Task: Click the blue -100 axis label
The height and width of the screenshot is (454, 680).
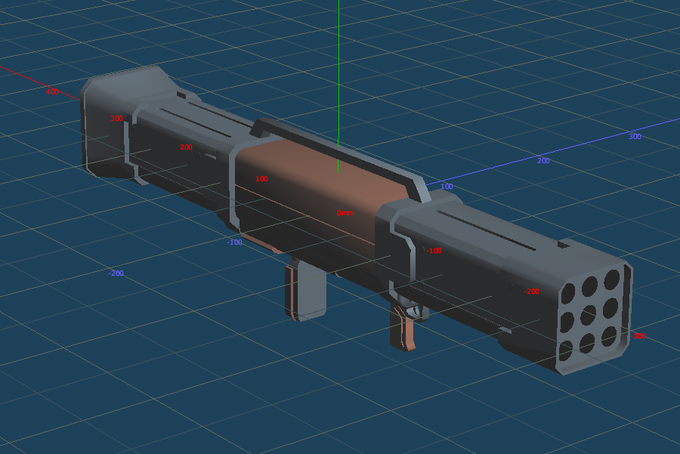Action: pyautogui.click(x=235, y=242)
